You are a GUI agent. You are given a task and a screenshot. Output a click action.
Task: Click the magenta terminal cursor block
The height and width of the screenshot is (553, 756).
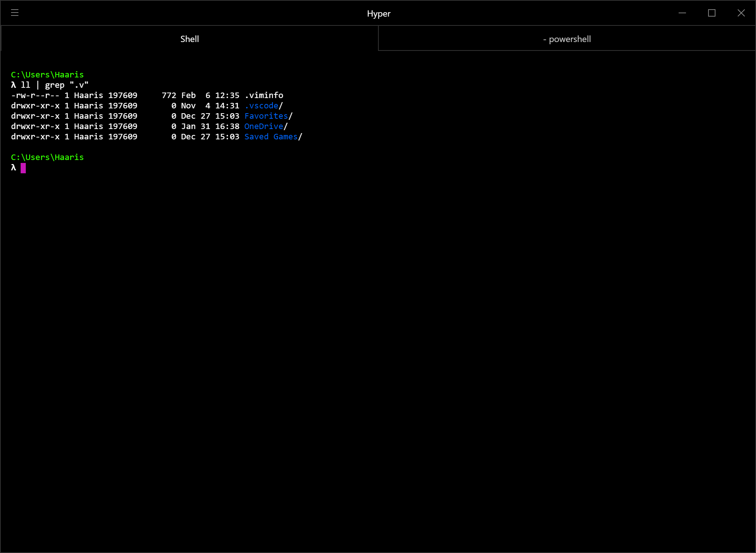pyautogui.click(x=23, y=168)
